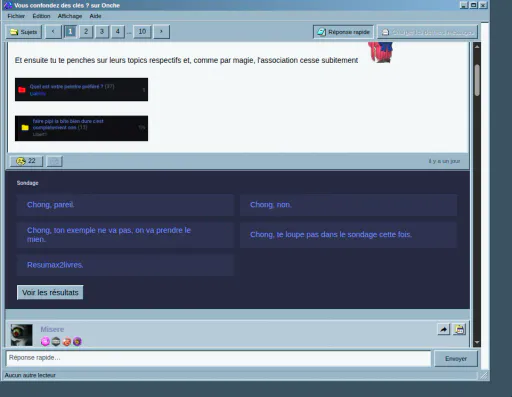Click Misere's avatar picture
The width and height of the screenshot is (512, 397).
(x=22, y=335)
